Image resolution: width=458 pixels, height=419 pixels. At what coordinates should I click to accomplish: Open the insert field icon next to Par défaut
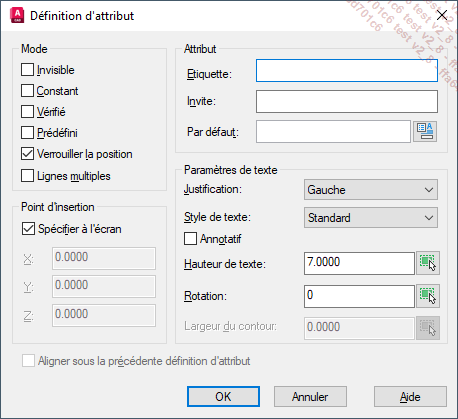(425, 132)
